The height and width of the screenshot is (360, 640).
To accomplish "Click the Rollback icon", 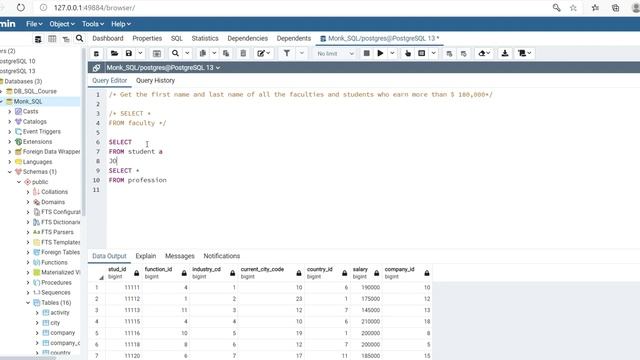I will click(464, 53).
